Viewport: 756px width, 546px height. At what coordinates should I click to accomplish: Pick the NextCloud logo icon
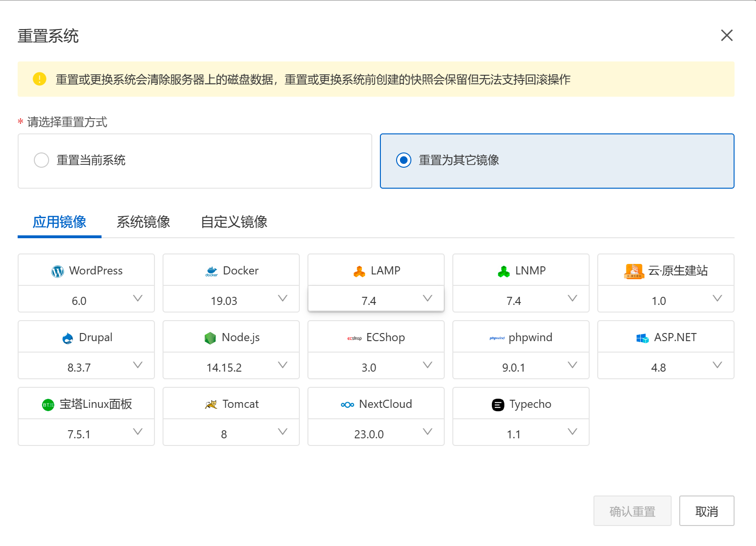(x=347, y=404)
